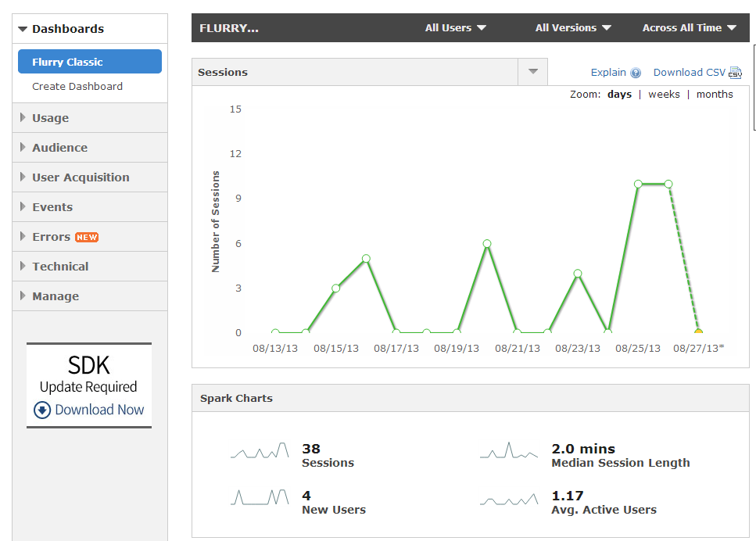Set chart zoom to days
Screen dimensions: 756x541
pyautogui.click(x=619, y=95)
